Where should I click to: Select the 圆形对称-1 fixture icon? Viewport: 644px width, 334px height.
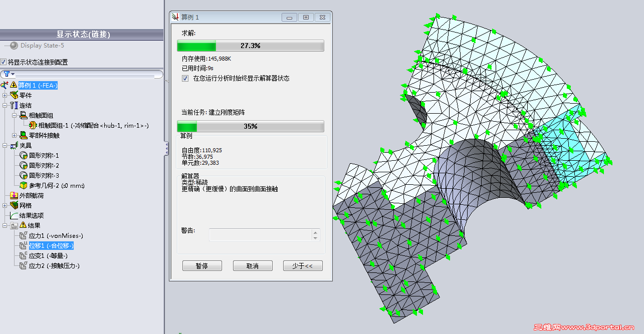[x=24, y=155]
